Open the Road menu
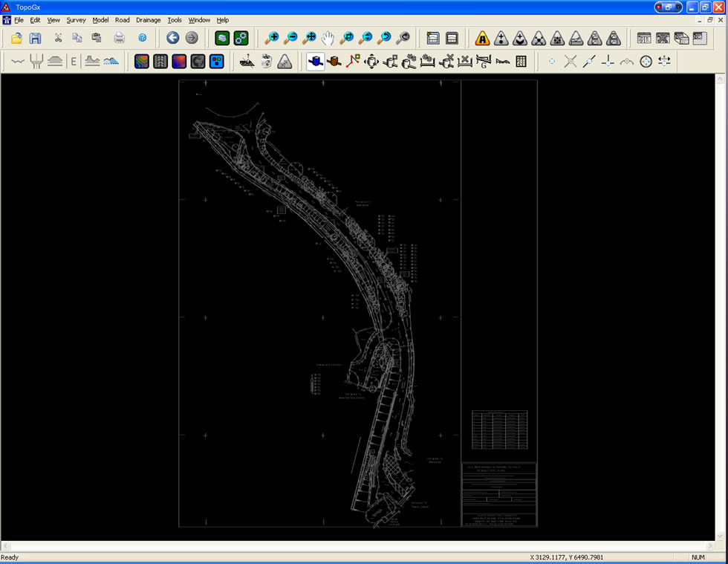 [123, 20]
